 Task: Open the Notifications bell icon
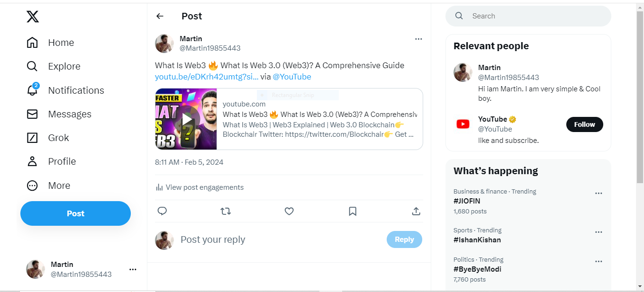coord(32,90)
